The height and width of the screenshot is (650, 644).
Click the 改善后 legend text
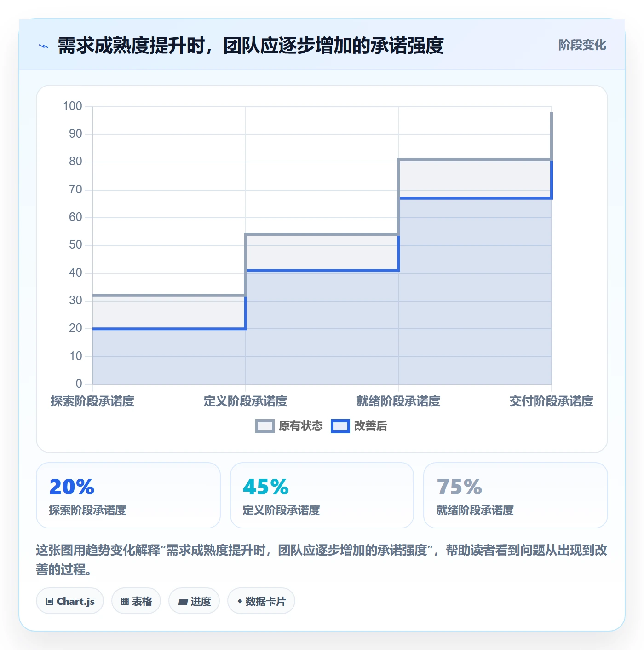[x=371, y=426]
